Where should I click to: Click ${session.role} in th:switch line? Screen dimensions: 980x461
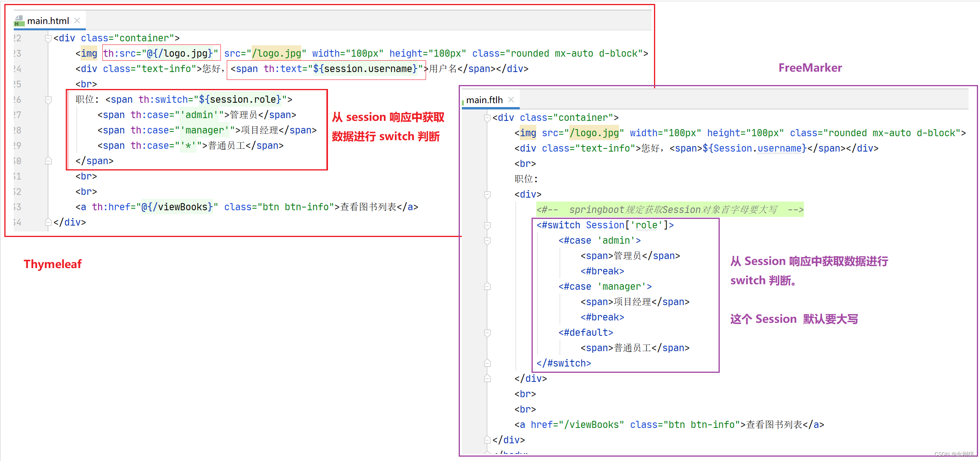(x=240, y=100)
